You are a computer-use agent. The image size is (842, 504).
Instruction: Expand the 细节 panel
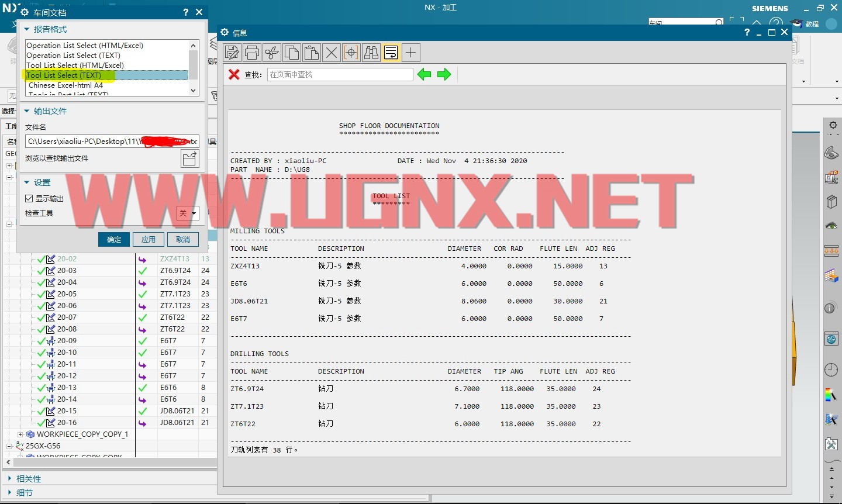pyautogui.click(x=9, y=493)
